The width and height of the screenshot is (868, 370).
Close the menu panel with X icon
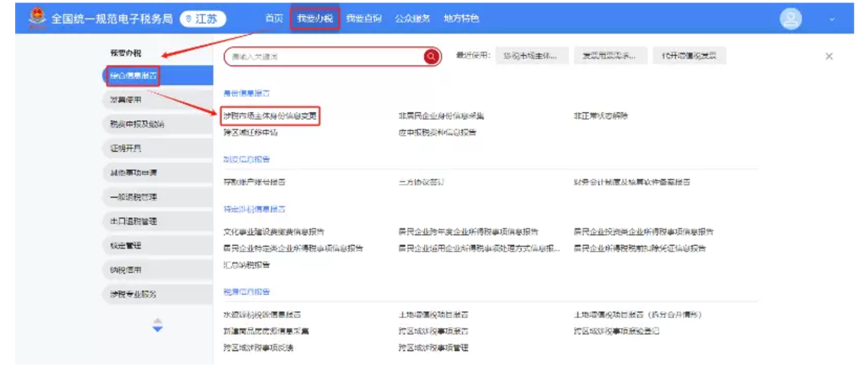click(x=829, y=56)
